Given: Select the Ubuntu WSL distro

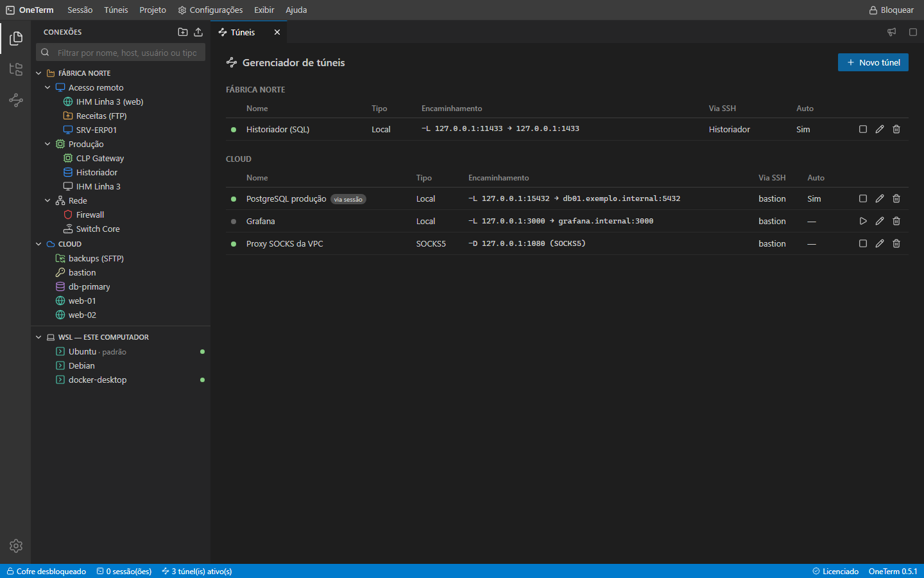Looking at the screenshot, I should 121,351.
